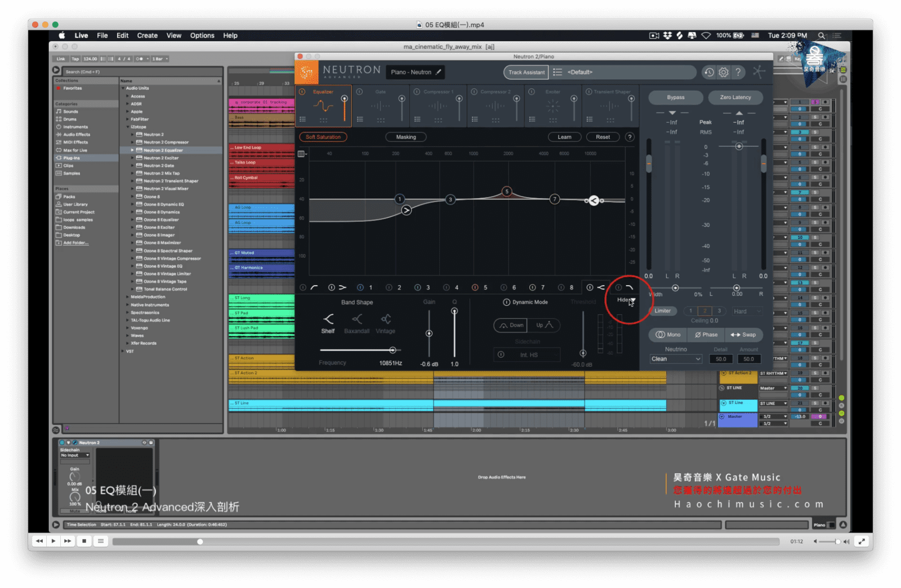Expand the Waves folder
Image resolution: width=901 pixels, height=588 pixels.
point(127,336)
